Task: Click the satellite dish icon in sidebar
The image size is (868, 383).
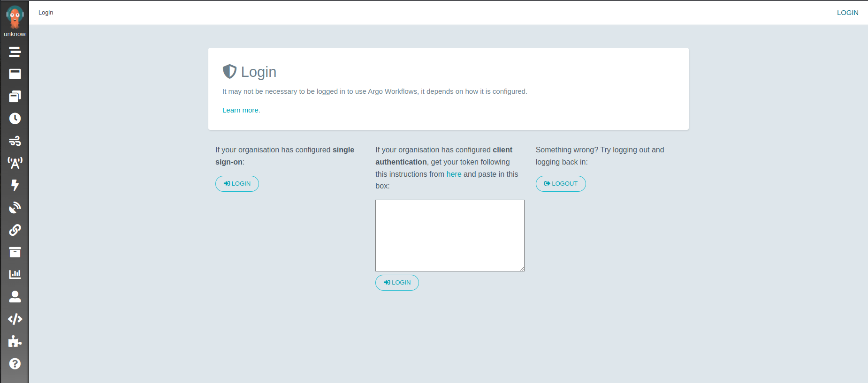Action: [15, 208]
